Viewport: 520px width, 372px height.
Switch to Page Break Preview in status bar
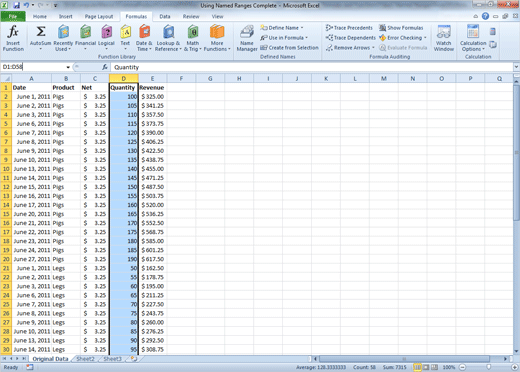click(434, 367)
